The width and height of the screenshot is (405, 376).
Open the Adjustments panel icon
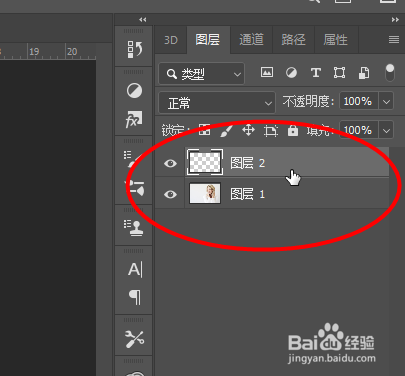pos(134,91)
